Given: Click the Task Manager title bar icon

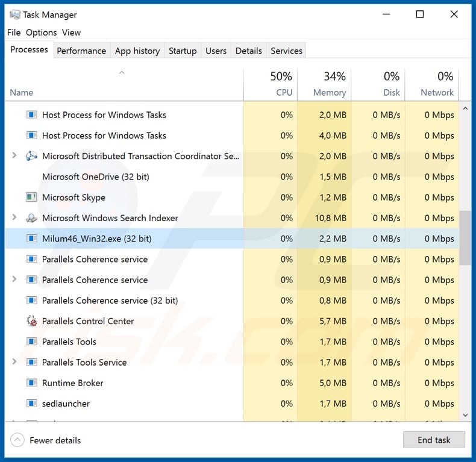Looking at the screenshot, I should coord(14,14).
